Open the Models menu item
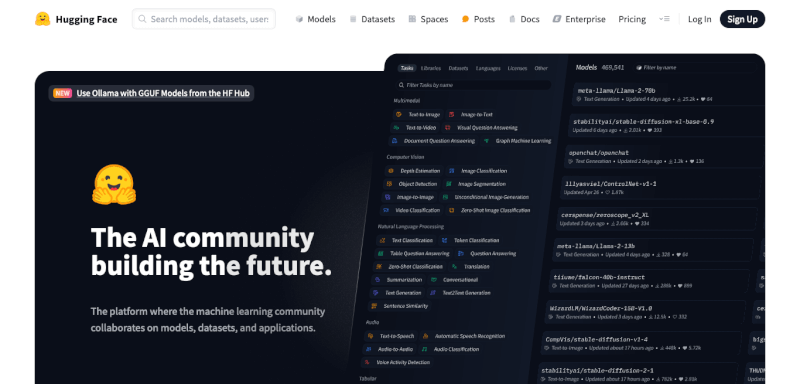 316,19
